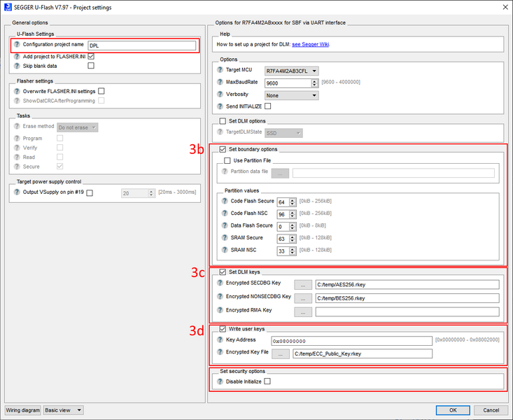The height and width of the screenshot is (420, 513).
Task: Close the Project settings dialog
Action: 505,7
